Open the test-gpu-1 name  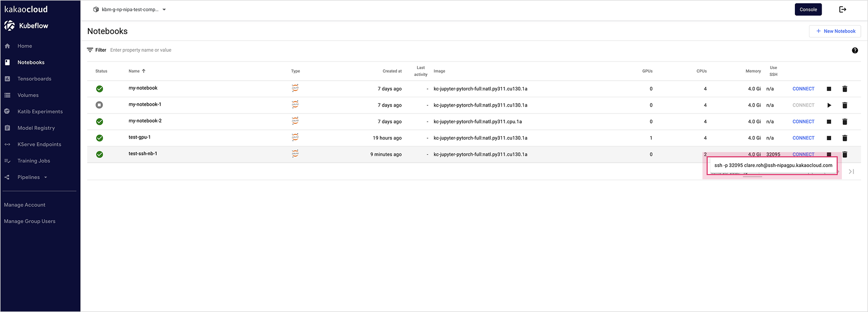[139, 137]
